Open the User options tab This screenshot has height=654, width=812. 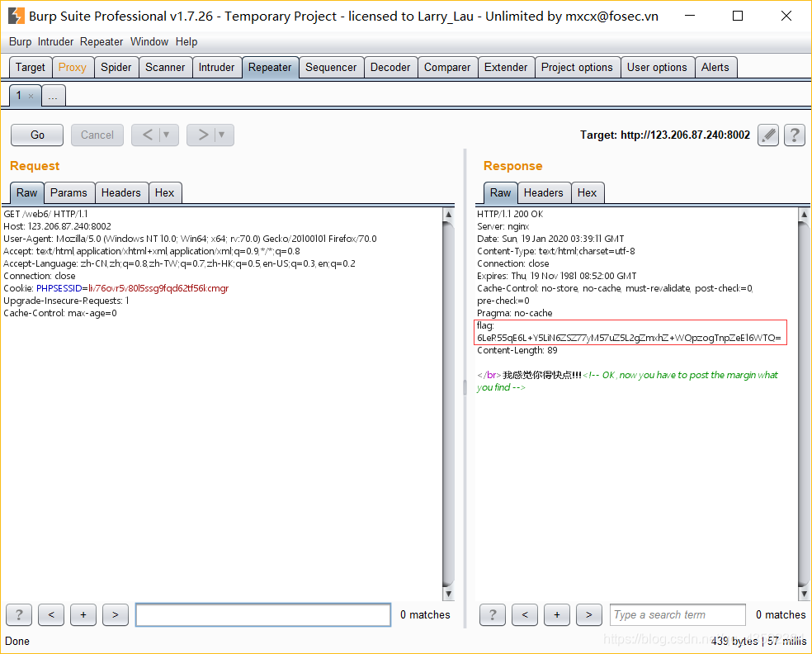pyautogui.click(x=657, y=68)
